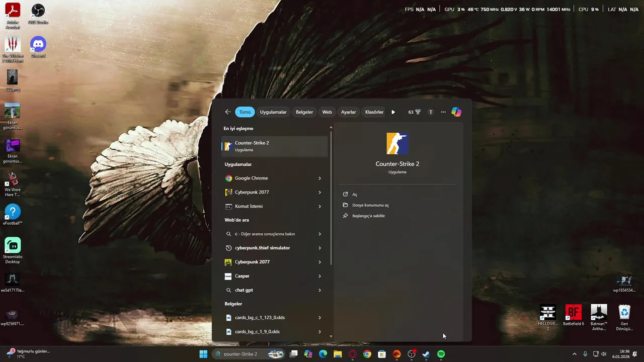Expand the Komut İstemi result chevron
Screen dimensions: 644x362
pos(319,206)
